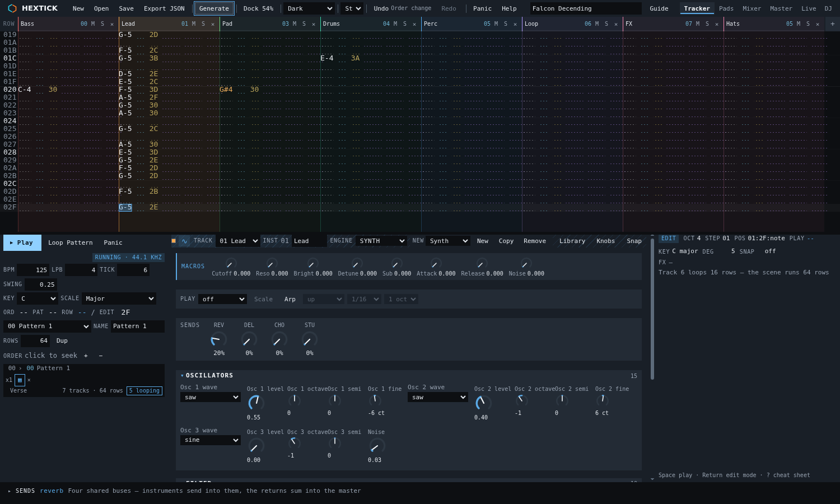Mute the Bass track
Screen dimensions: 840x504
point(93,24)
